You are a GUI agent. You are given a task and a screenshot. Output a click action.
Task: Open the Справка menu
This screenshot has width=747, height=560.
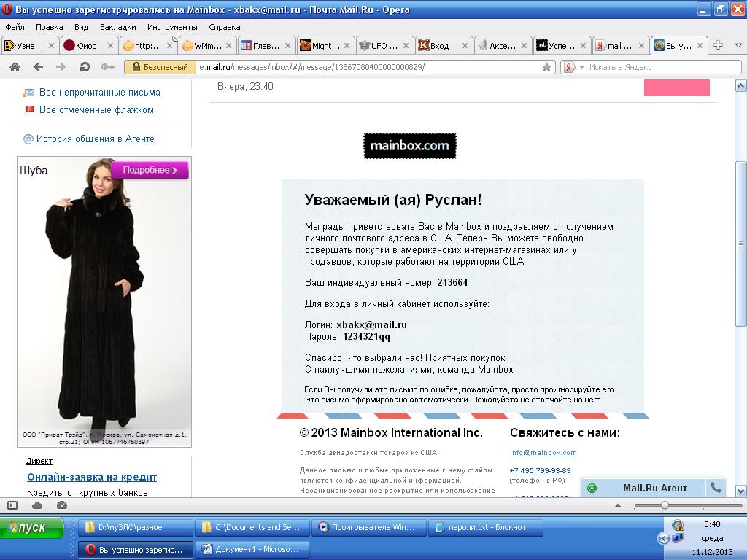225,27
